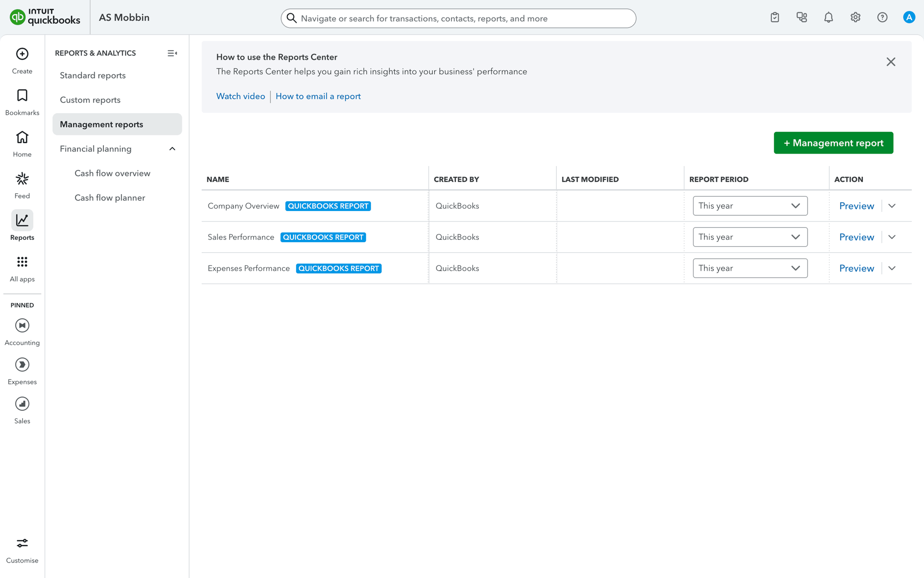Preview the Expenses Performance report

[x=857, y=268]
